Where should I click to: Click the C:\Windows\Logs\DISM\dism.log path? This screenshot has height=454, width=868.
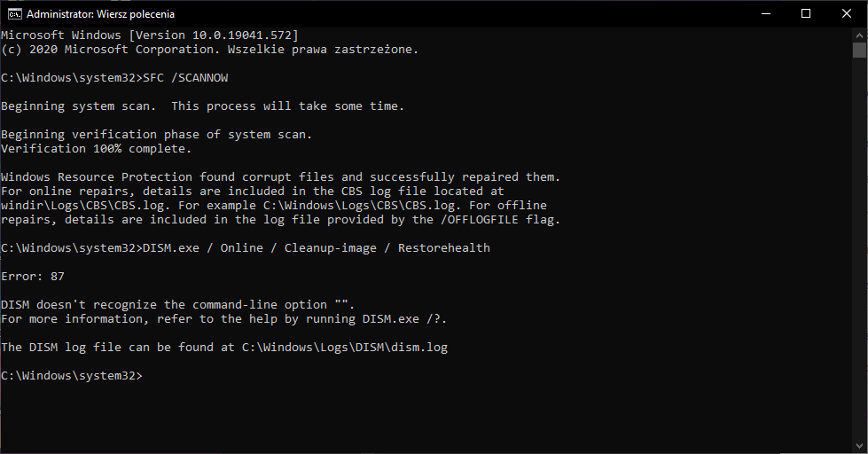pos(345,347)
